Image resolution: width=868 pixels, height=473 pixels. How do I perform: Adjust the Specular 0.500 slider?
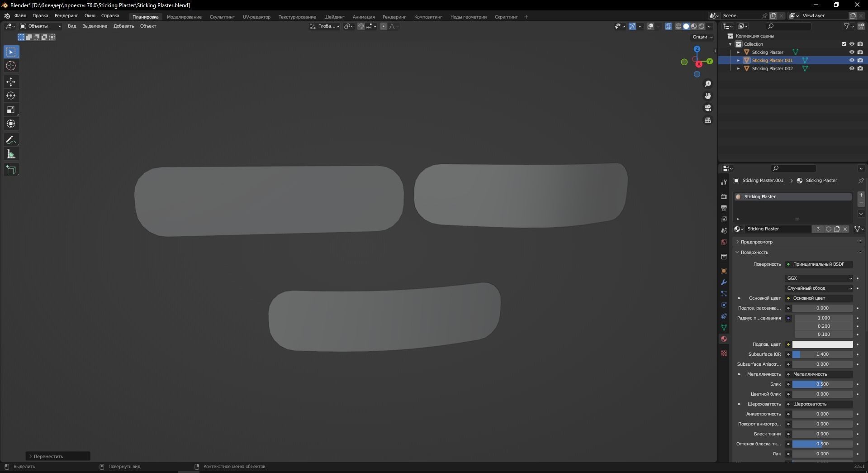tap(822, 384)
